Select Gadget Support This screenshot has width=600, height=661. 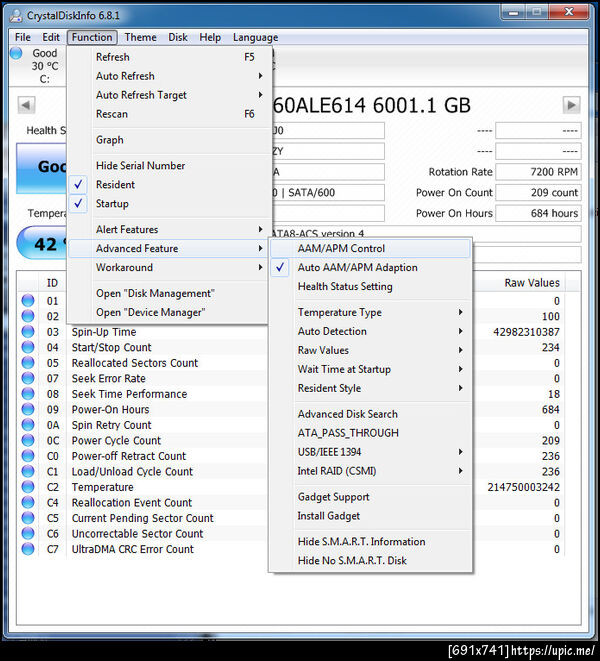click(x=370, y=497)
